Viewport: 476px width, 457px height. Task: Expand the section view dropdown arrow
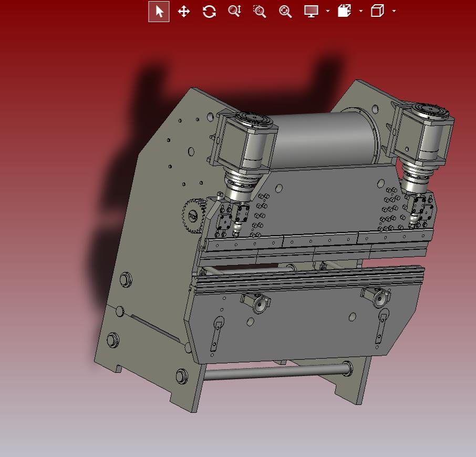click(x=360, y=11)
